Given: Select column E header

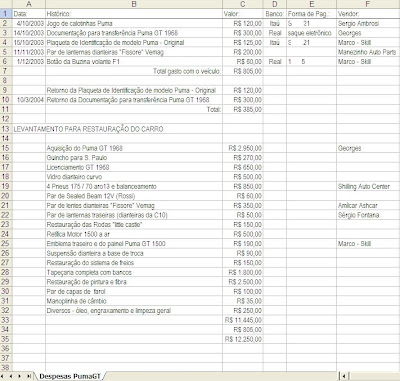Looking at the screenshot, I should [312, 4].
